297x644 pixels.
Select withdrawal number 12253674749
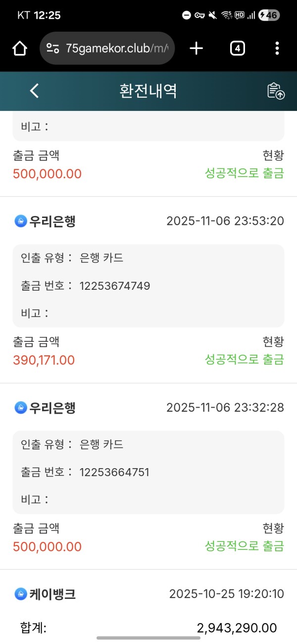tap(114, 286)
